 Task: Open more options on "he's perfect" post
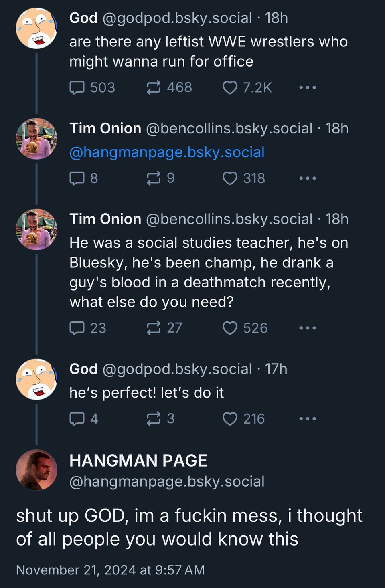[308, 419]
